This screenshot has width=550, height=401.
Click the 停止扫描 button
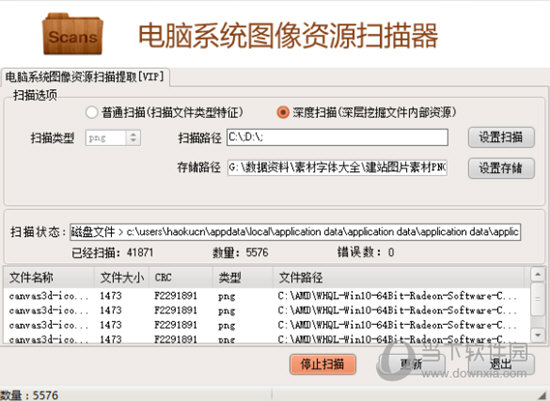tap(323, 364)
